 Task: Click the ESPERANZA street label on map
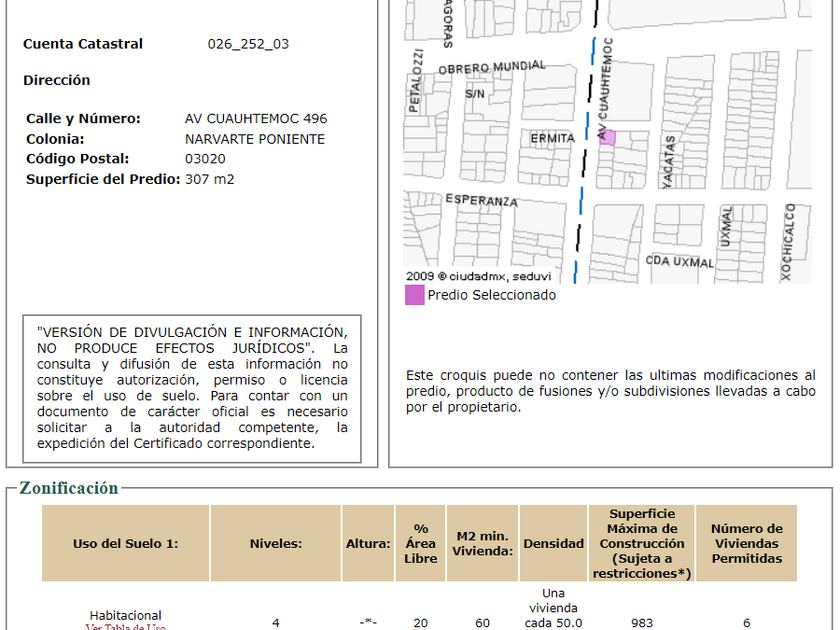(482, 201)
